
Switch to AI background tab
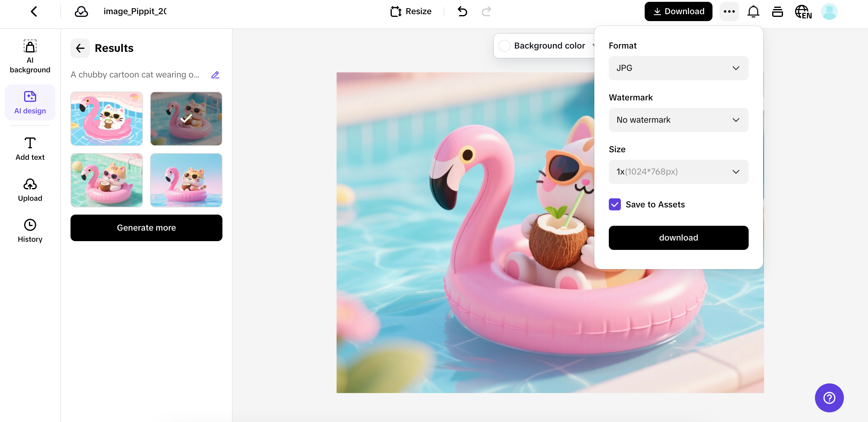click(30, 56)
